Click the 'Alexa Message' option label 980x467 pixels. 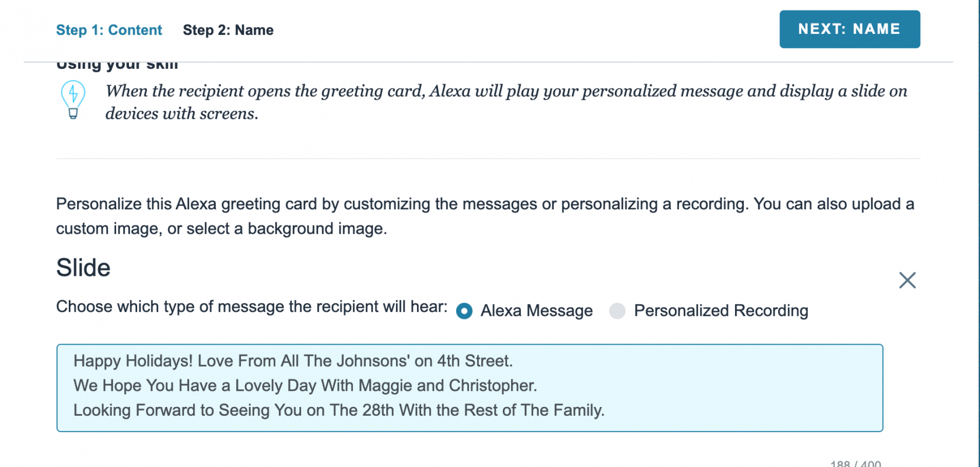(536, 311)
